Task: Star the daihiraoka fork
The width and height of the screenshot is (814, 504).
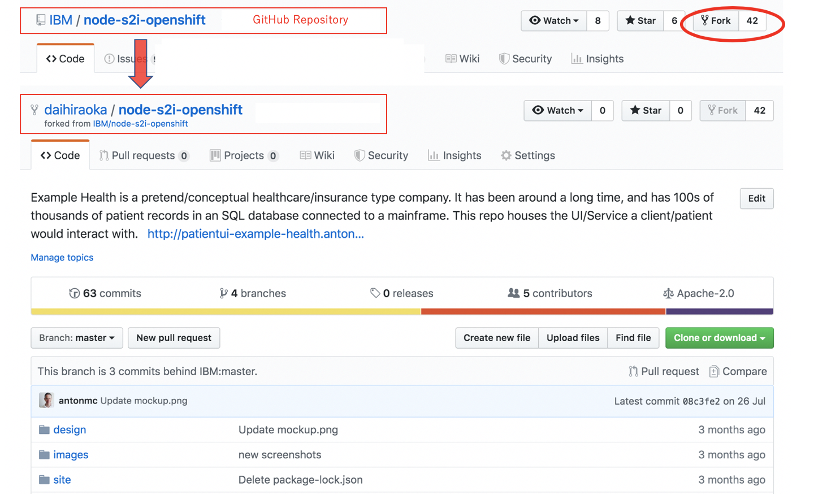Action: coord(646,111)
